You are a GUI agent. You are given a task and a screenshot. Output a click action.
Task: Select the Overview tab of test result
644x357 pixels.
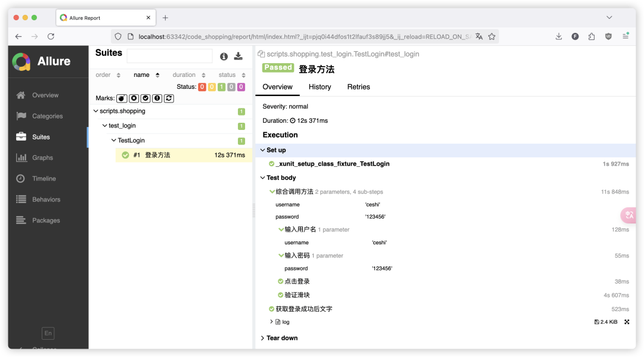click(278, 87)
